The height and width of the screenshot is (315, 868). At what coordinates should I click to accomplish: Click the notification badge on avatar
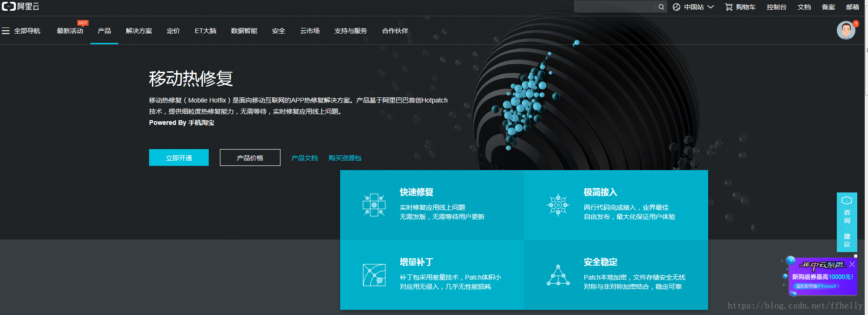[x=856, y=24]
